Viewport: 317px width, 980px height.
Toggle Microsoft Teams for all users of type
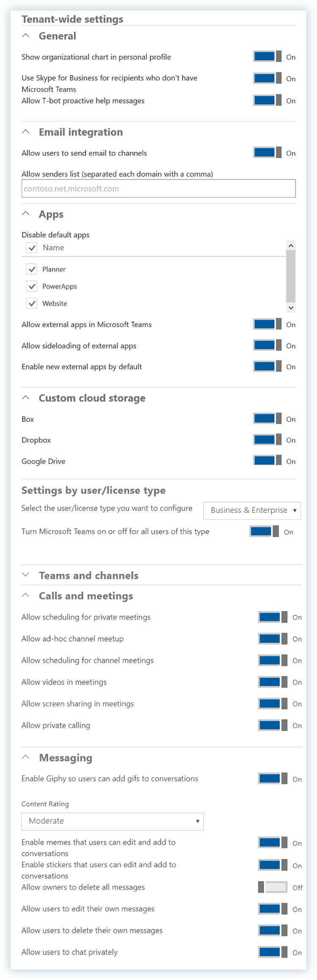(x=265, y=532)
